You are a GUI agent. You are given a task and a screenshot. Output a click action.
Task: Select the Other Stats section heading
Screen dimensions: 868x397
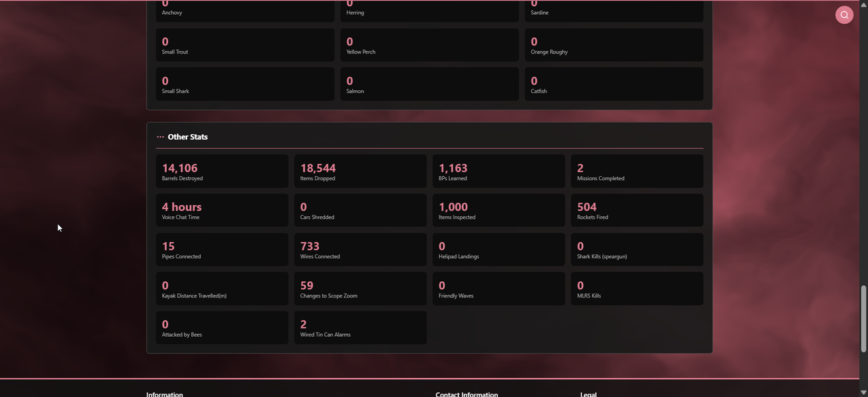[x=188, y=137]
